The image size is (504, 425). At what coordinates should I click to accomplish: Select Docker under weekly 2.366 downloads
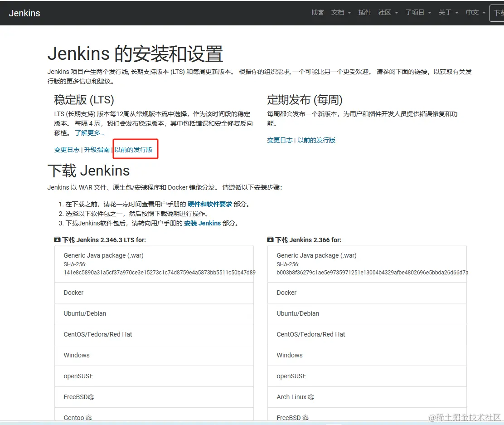pos(367,293)
